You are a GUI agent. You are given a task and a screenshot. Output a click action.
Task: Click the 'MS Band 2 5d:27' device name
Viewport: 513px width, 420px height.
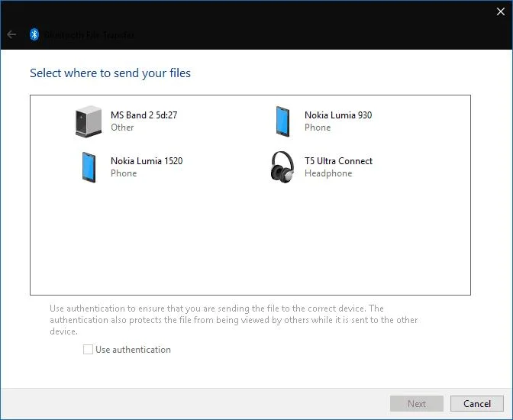pos(144,115)
